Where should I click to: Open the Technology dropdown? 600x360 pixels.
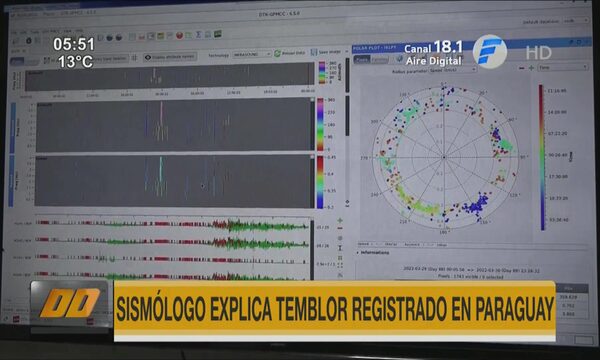click(252, 55)
